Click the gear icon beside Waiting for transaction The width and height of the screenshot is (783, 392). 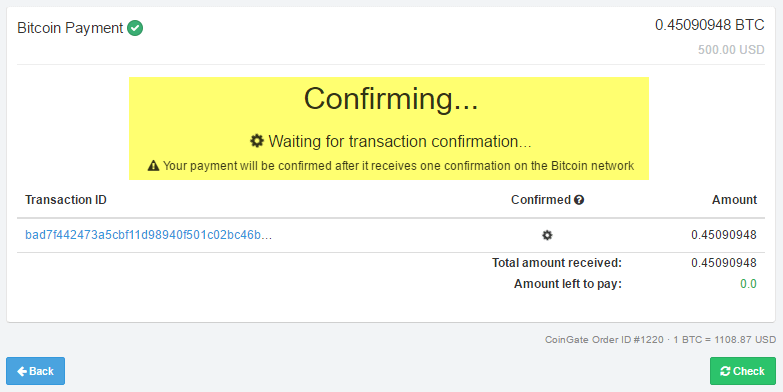257,141
